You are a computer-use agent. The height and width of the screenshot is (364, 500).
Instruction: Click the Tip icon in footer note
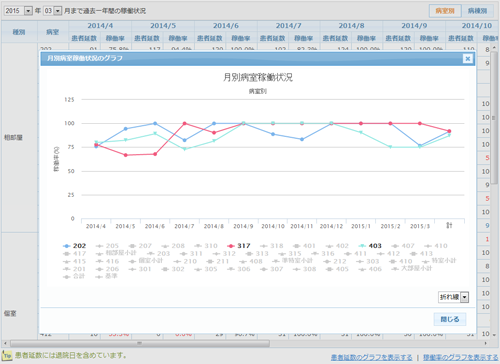click(x=7, y=356)
